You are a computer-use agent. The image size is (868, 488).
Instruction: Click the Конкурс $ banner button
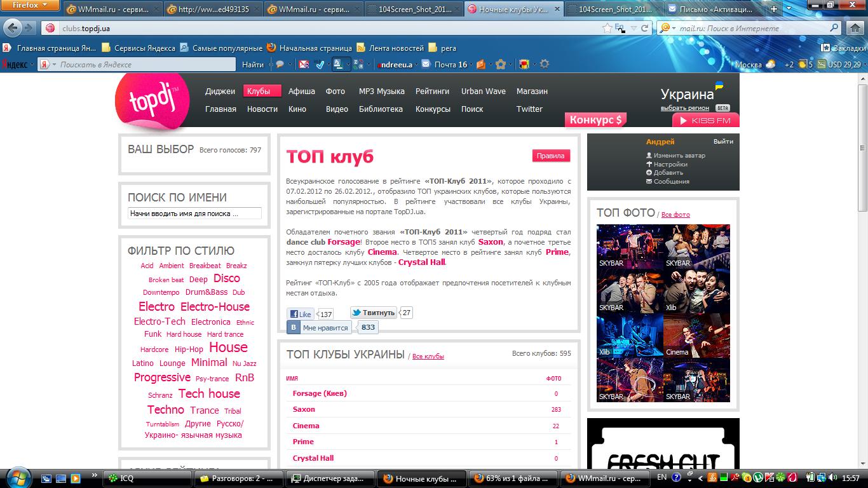[x=595, y=120]
